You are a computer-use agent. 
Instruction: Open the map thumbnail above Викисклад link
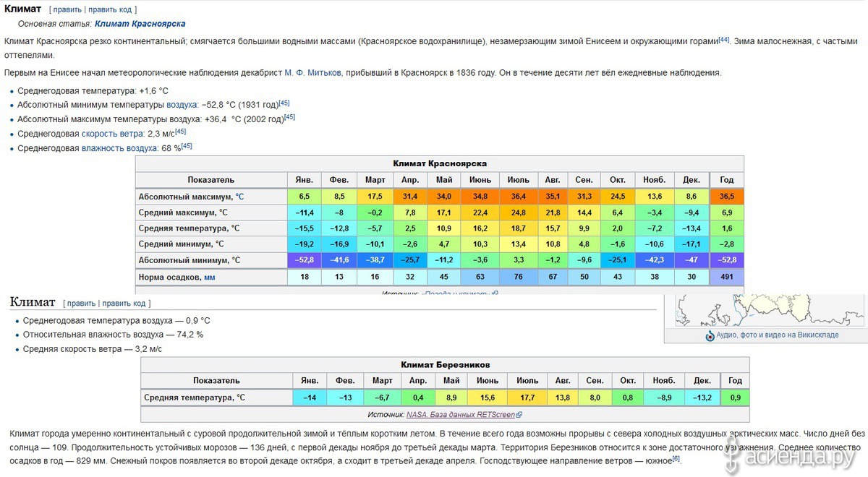(770, 310)
